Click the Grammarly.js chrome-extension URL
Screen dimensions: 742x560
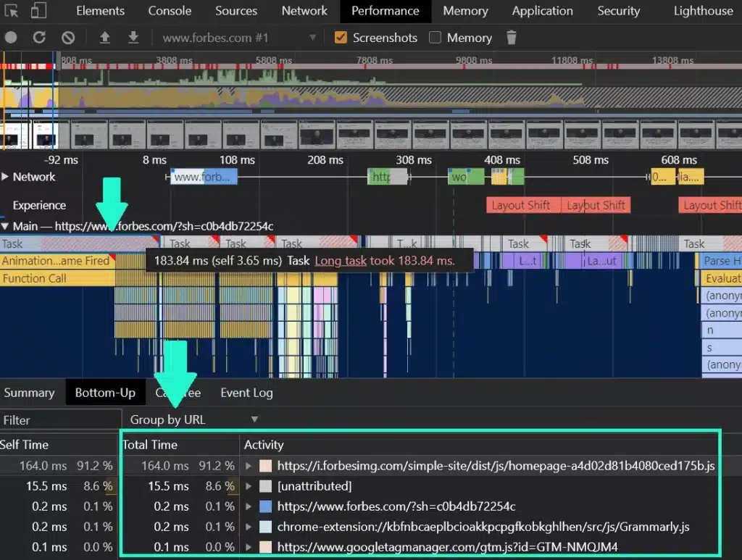pos(483,527)
